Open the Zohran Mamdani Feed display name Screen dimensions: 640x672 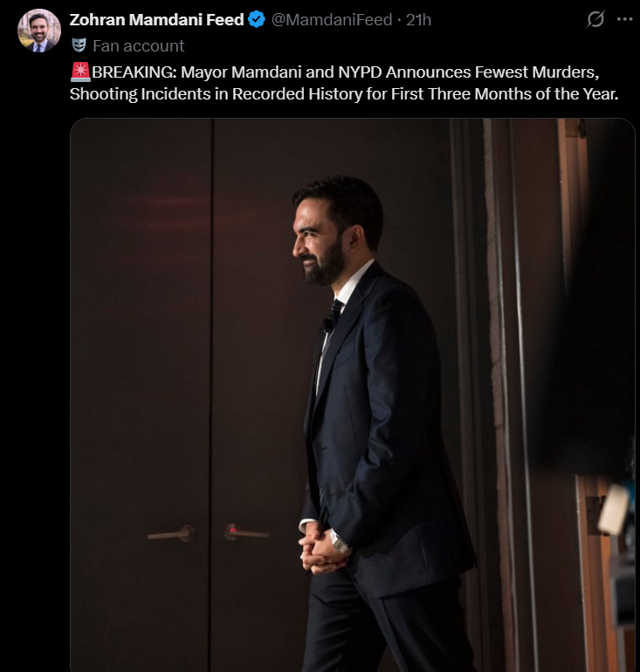[156, 20]
